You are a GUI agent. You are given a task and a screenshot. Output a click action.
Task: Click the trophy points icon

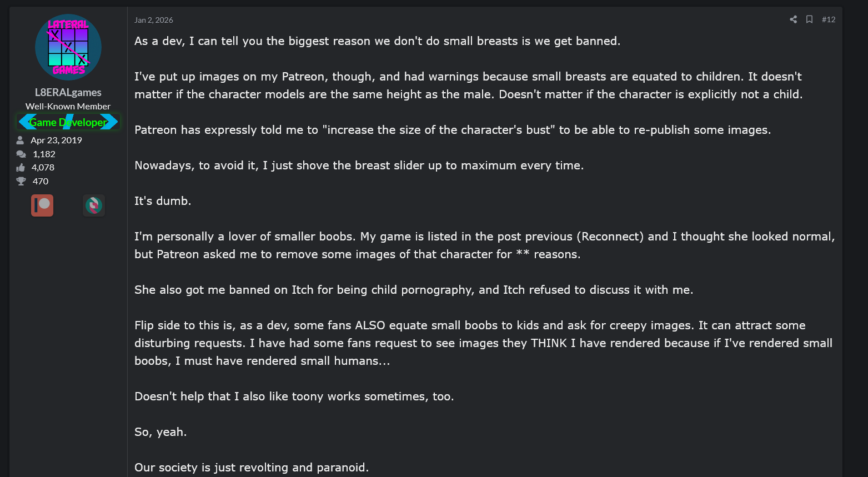click(x=21, y=181)
